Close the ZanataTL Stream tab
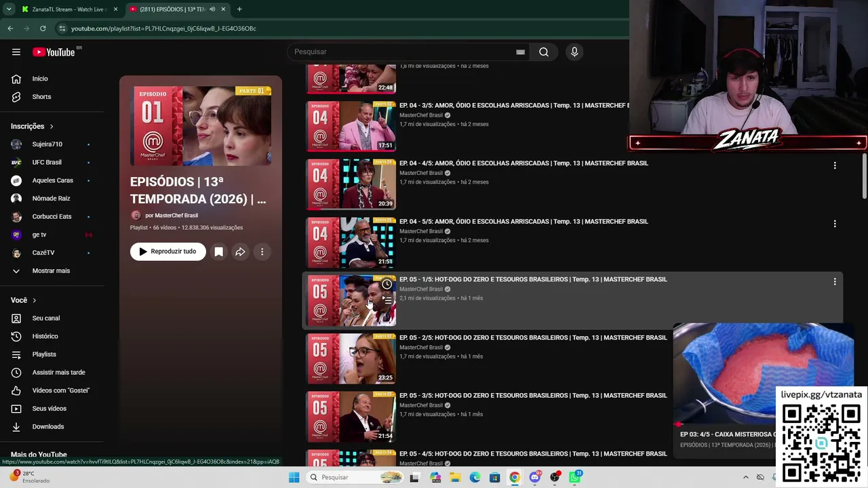868x488 pixels. click(x=115, y=9)
